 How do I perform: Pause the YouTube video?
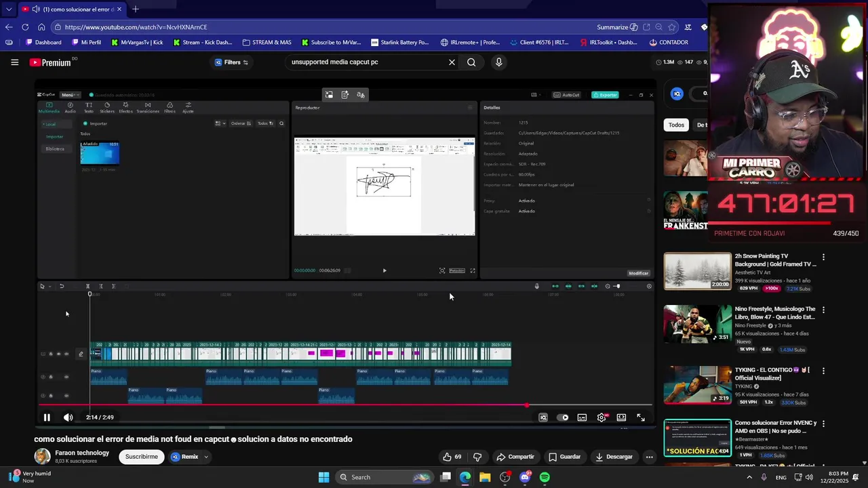coord(47,418)
